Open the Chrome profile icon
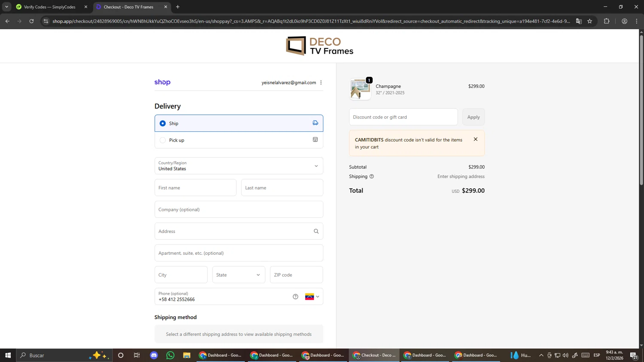The image size is (644, 362). point(624,21)
